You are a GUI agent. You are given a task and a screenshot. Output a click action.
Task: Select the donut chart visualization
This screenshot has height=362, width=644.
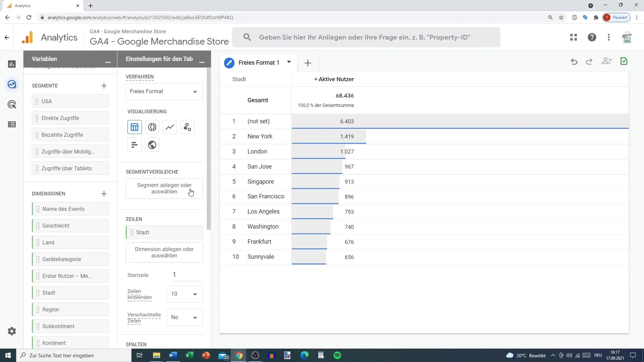tap(152, 127)
